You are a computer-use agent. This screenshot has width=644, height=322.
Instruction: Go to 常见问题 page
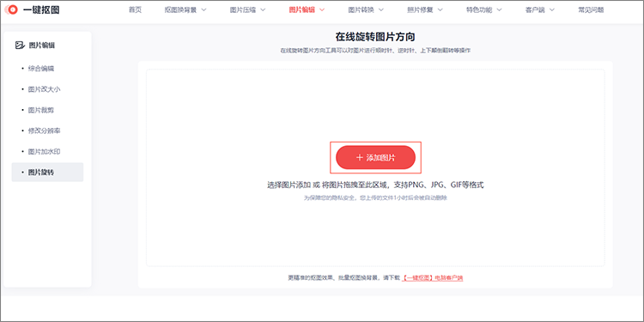click(591, 9)
